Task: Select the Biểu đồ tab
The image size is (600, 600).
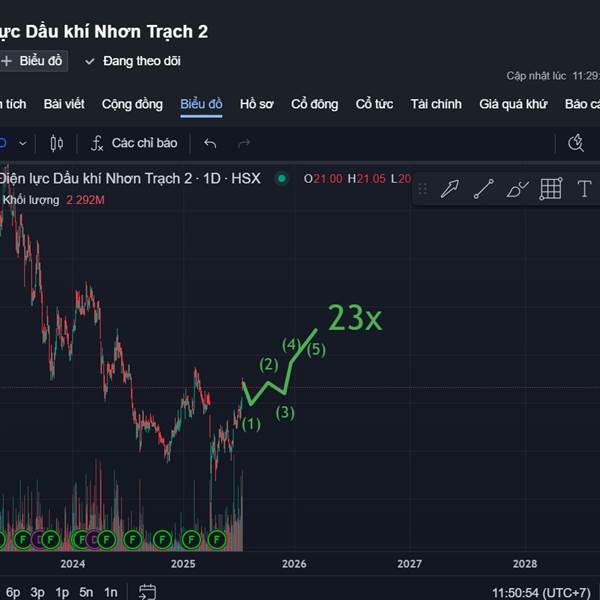Action: click(201, 104)
